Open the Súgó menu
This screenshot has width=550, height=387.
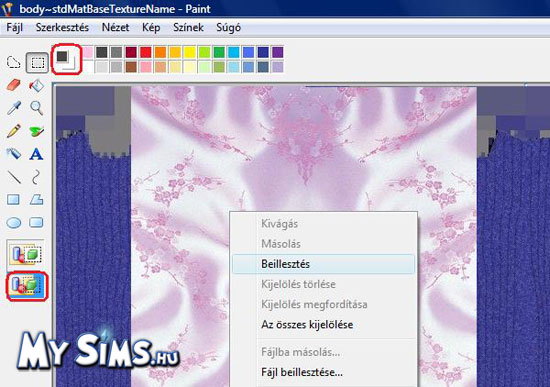point(228,27)
